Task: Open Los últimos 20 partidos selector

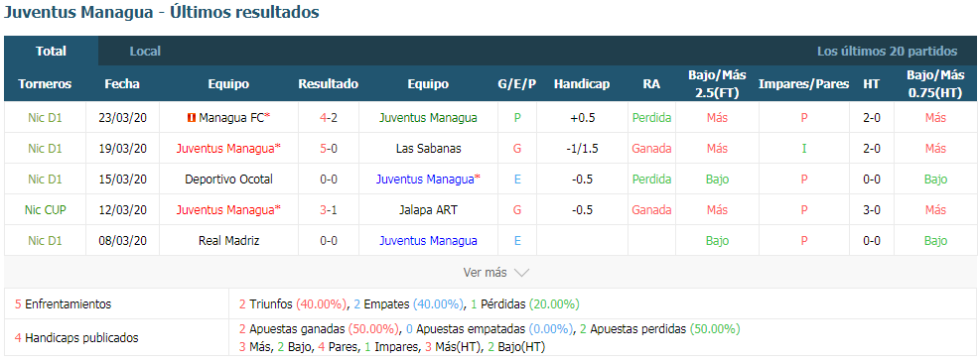Action: (887, 52)
